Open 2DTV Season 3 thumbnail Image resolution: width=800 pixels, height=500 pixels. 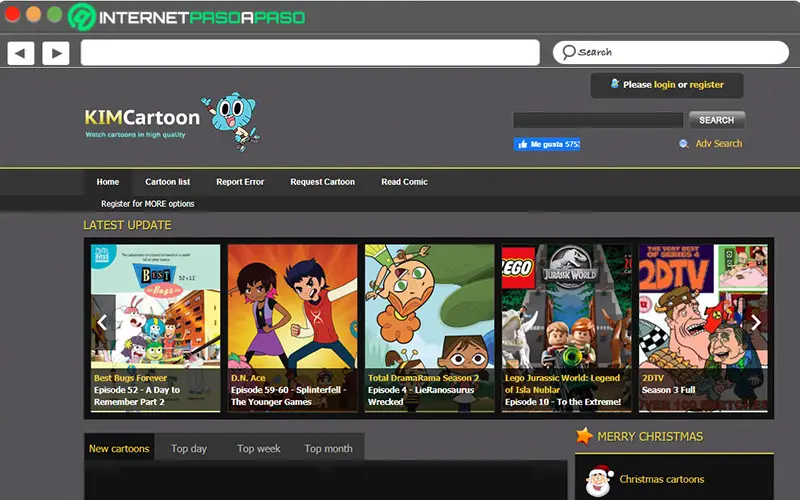click(703, 328)
